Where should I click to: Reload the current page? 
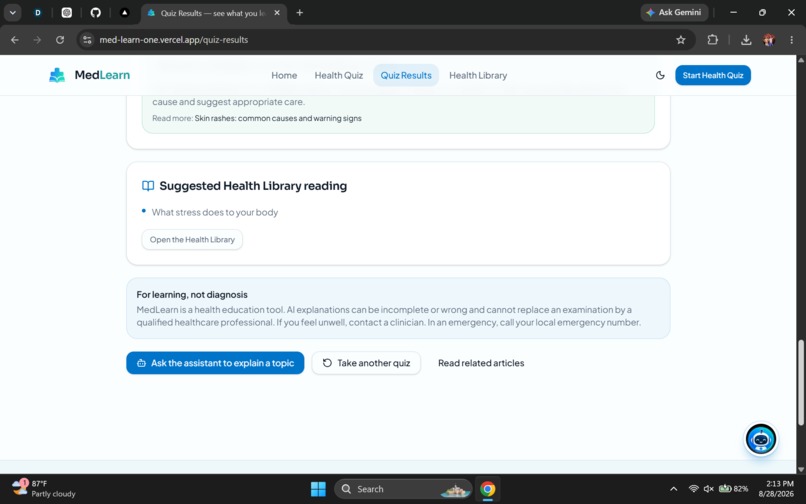tap(60, 40)
